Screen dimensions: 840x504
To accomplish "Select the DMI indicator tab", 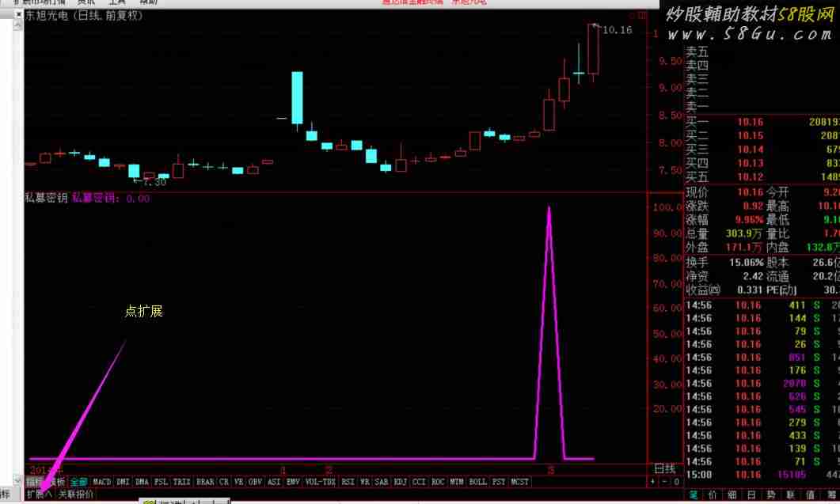I will [x=123, y=482].
